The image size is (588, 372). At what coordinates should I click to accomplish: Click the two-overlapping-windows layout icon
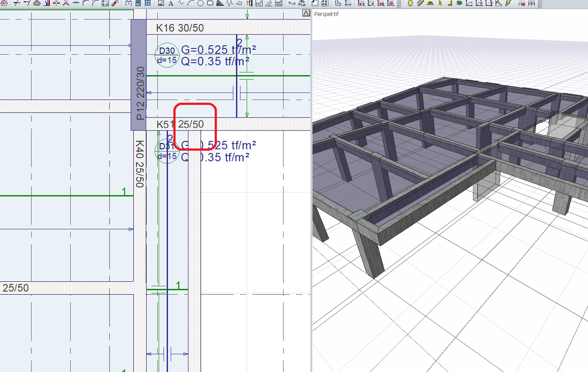[315, 3]
